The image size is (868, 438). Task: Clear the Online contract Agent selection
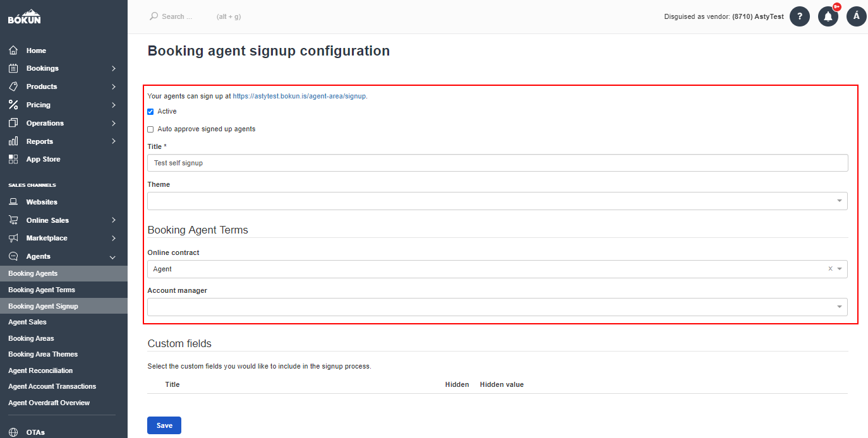click(830, 269)
